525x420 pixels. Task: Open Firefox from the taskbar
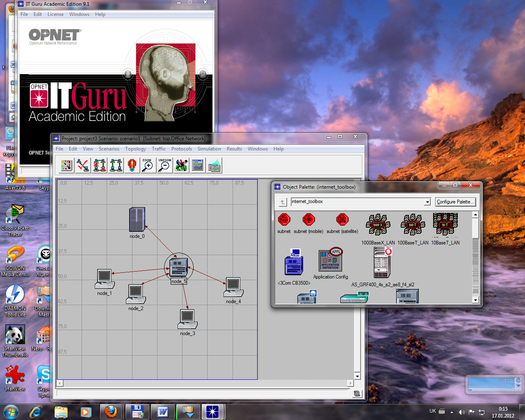pos(110,411)
